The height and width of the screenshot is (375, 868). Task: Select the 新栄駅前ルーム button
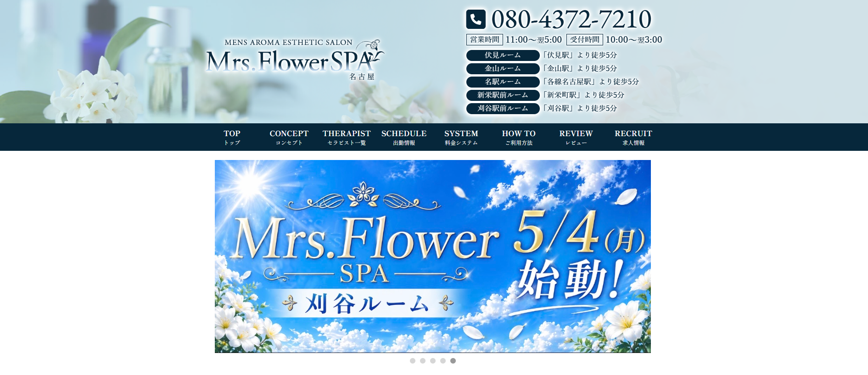[x=503, y=95]
